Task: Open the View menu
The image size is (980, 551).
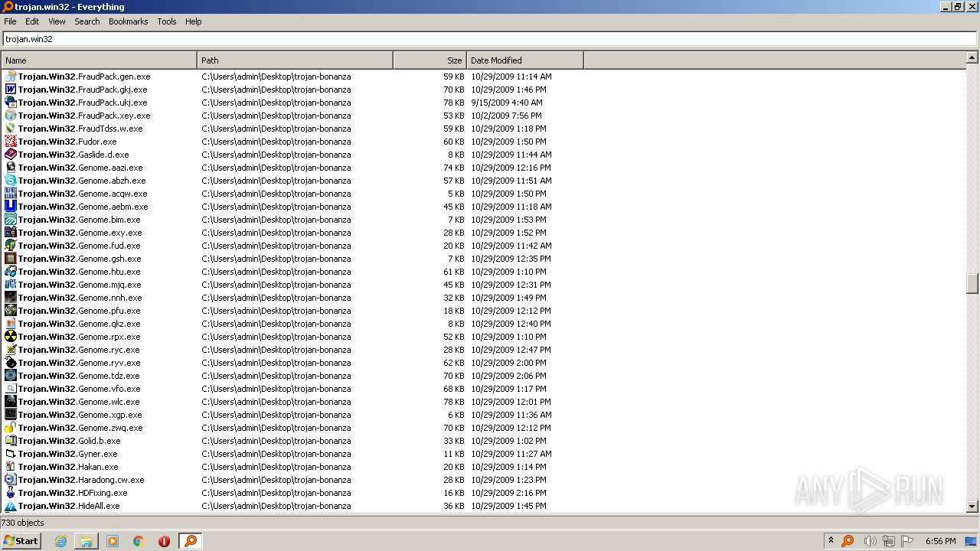Action: [57, 21]
